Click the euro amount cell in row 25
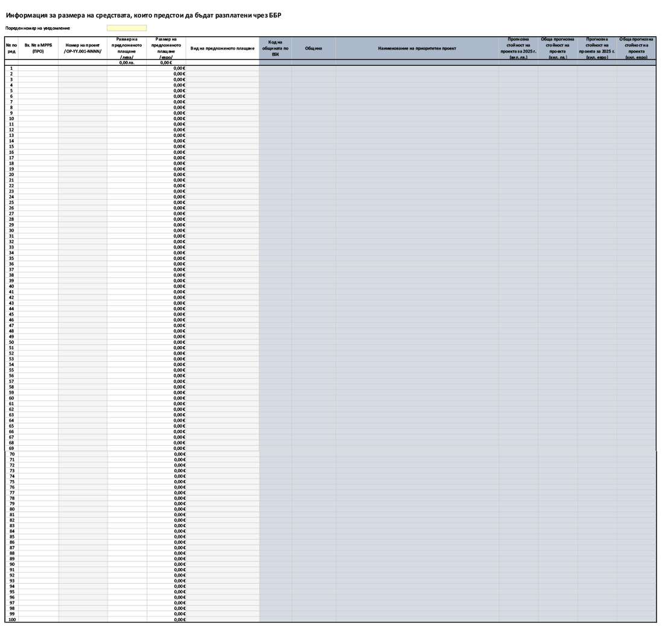 166,202
